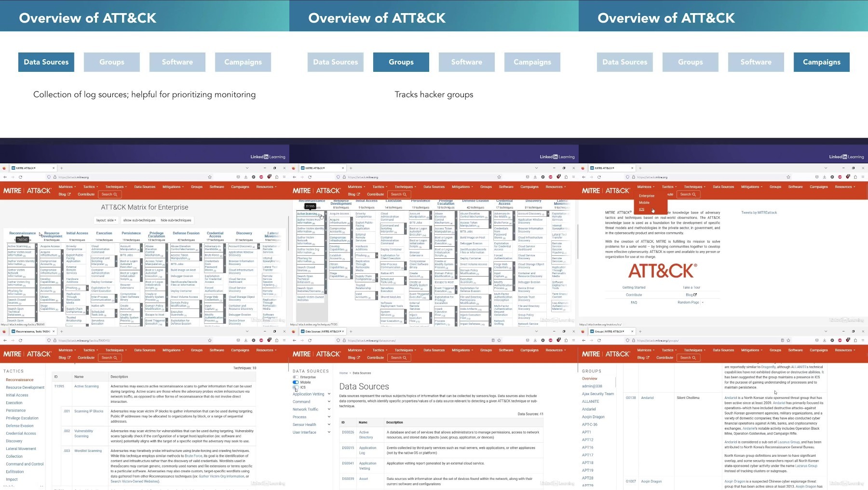
Task: Toggle the Mobile switch under Data Sources
Action: click(x=296, y=382)
